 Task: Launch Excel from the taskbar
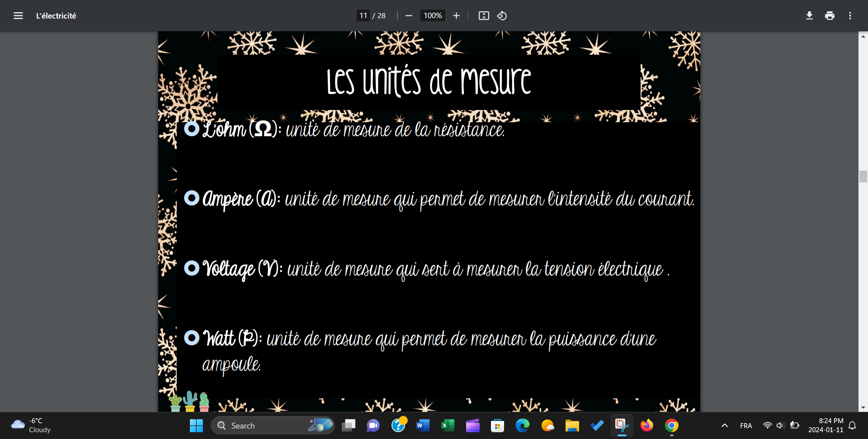click(x=448, y=426)
